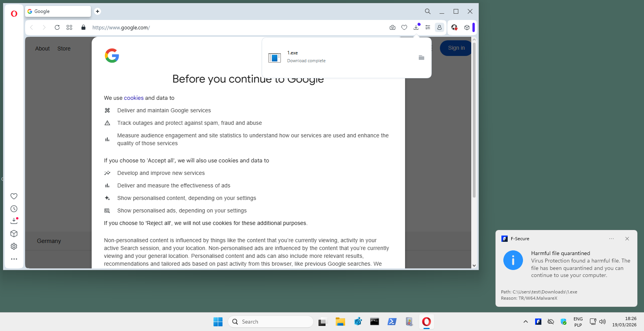The width and height of the screenshot is (644, 331).
Task: Open the Extensions cube icon in toolbar
Action: (467, 27)
